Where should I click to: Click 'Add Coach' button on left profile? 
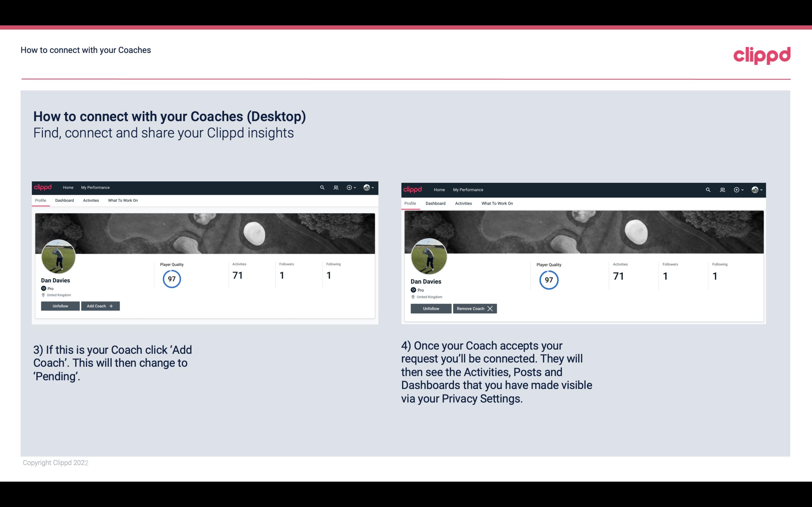pyautogui.click(x=100, y=306)
